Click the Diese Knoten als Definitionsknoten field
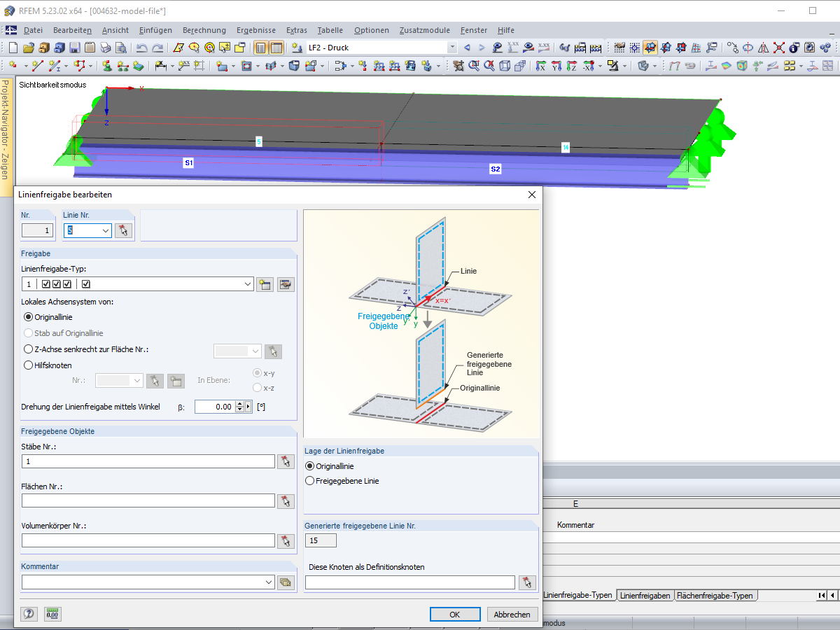The image size is (840, 630). pos(410,582)
